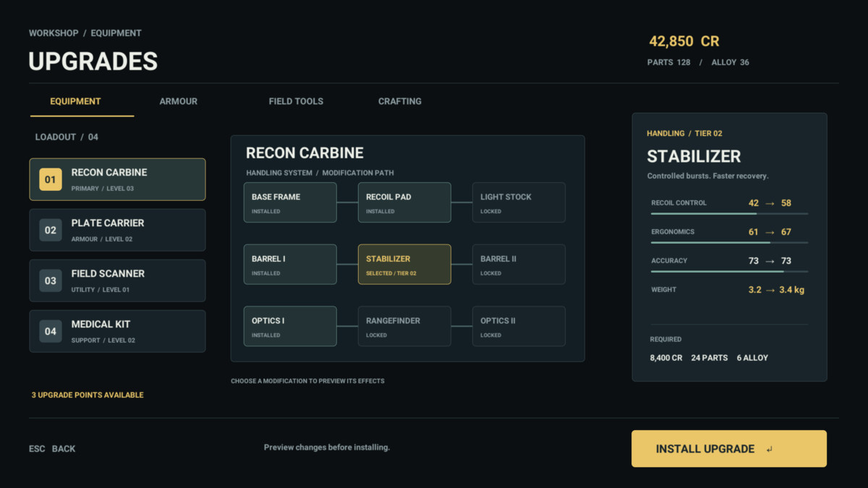Install the Stabilizer upgrade

[x=729, y=449]
